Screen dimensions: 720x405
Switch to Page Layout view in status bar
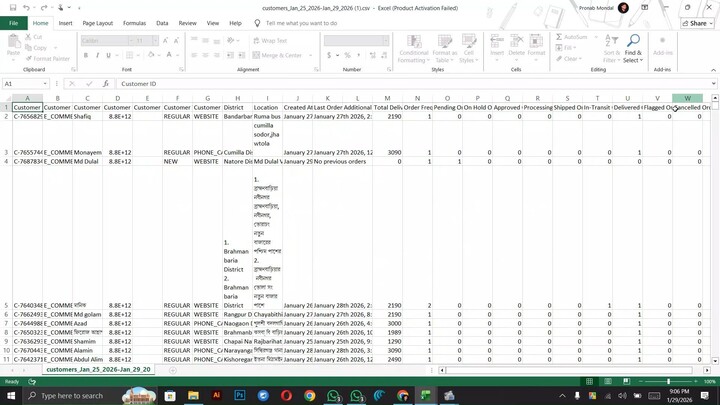pos(608,382)
